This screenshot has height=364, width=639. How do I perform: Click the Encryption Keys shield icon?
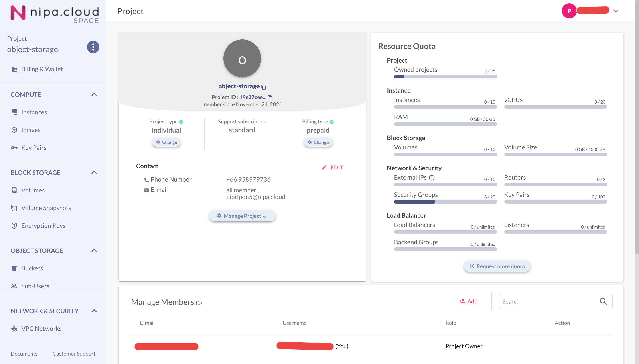pos(14,225)
